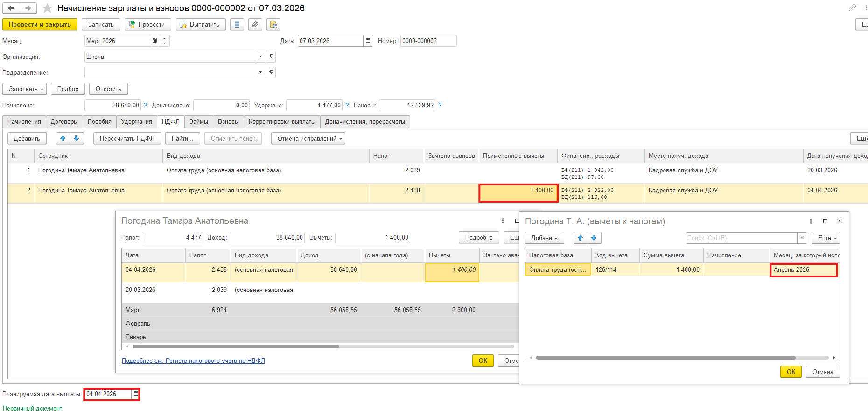The image size is (868, 411).
Task: Click the horizontal scrollbar in the Погодина Тамара Анатольевна window
Action: (x=236, y=347)
